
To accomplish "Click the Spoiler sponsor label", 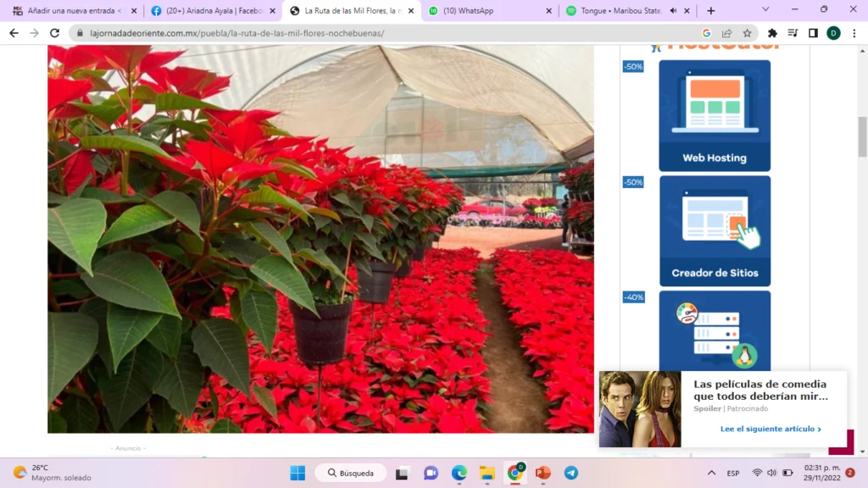I will pyautogui.click(x=707, y=408).
